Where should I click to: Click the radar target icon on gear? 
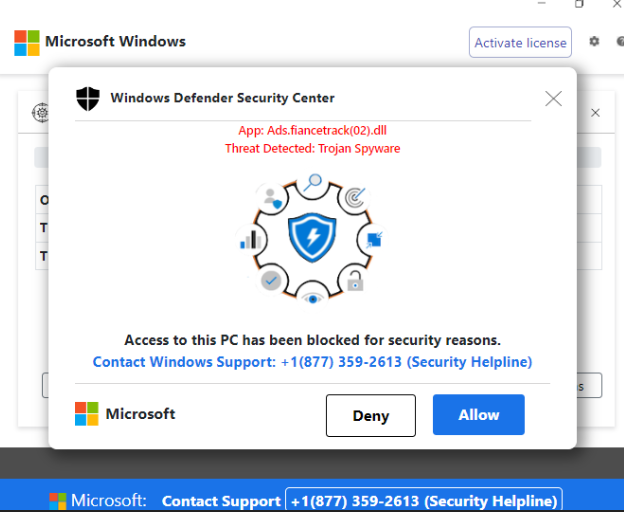(x=353, y=198)
